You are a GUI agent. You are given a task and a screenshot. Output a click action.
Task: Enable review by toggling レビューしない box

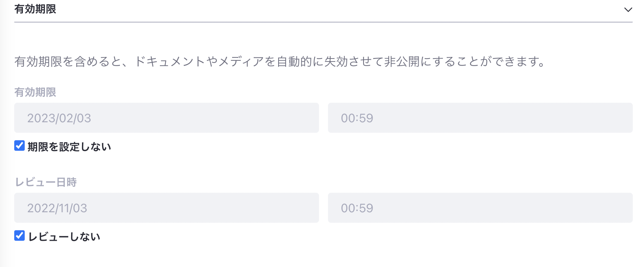coord(19,235)
